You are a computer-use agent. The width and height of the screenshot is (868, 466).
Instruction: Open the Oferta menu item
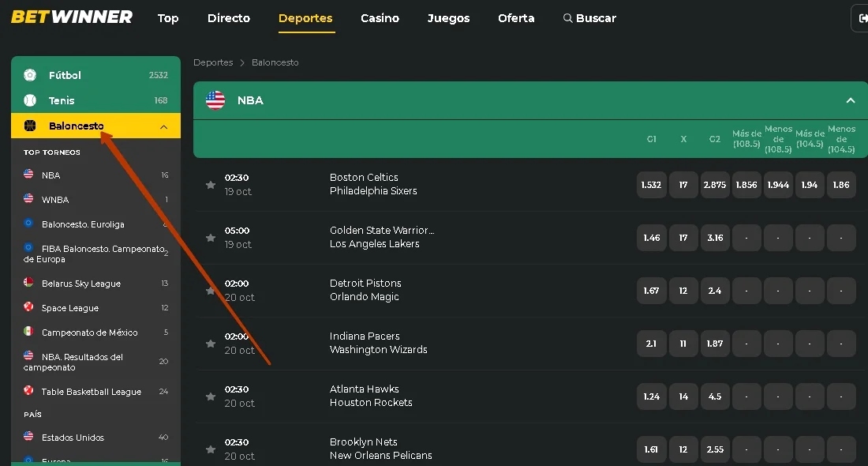point(516,18)
